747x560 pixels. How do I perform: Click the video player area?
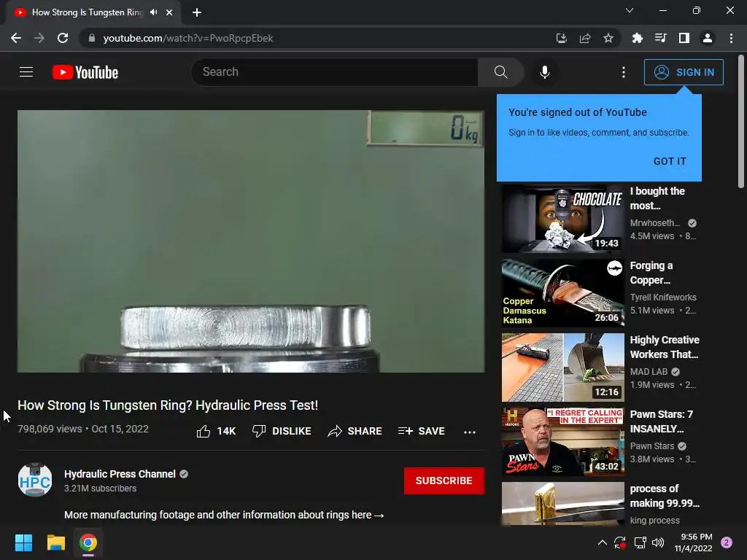251,241
